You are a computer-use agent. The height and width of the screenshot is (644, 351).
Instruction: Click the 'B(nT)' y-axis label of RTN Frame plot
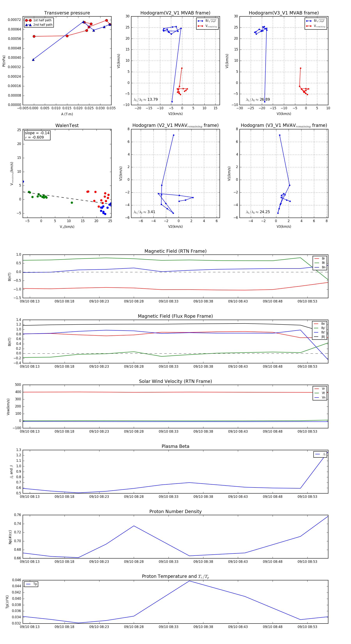10,277
